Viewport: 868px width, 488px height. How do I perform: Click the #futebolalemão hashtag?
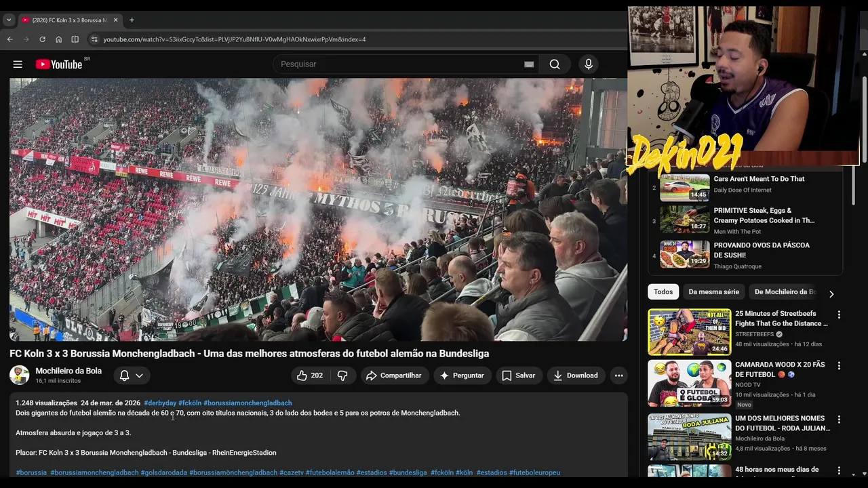click(x=330, y=472)
